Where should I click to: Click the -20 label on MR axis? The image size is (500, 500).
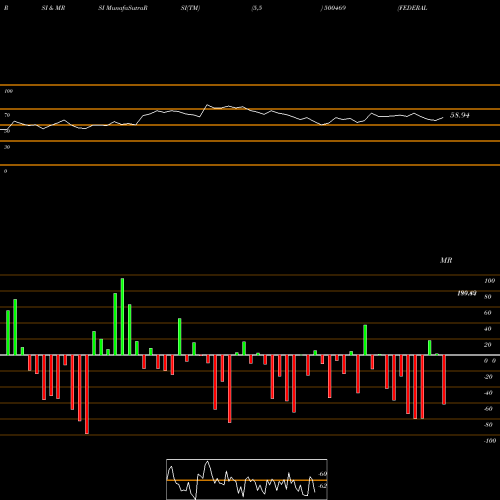click(x=488, y=377)
